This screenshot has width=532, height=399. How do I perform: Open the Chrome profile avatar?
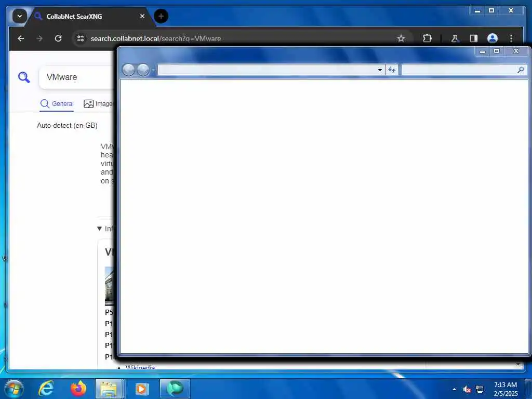[x=493, y=38]
